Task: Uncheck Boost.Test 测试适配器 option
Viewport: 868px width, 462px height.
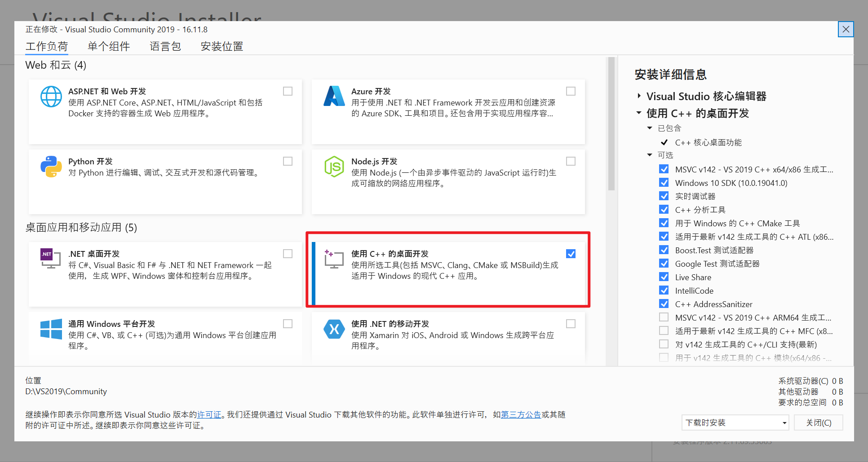Action: 664,250
